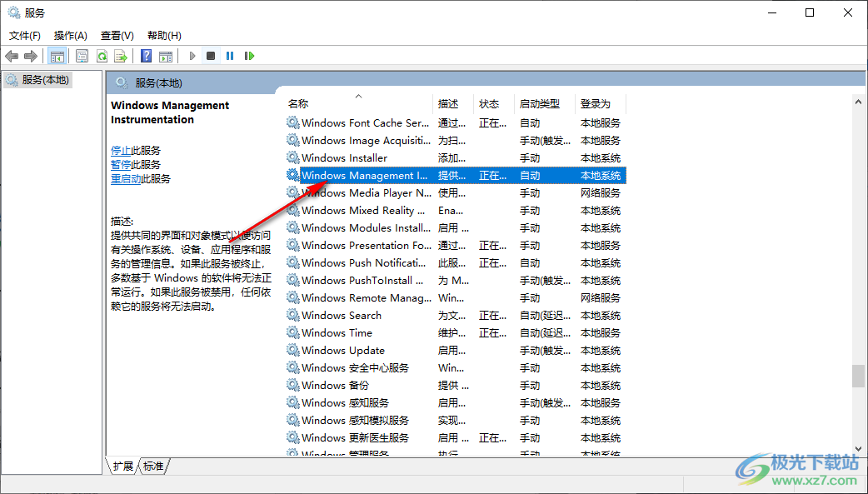Click gear icon of Windows Time row
Screen dimensions: 868x494
[293, 333]
